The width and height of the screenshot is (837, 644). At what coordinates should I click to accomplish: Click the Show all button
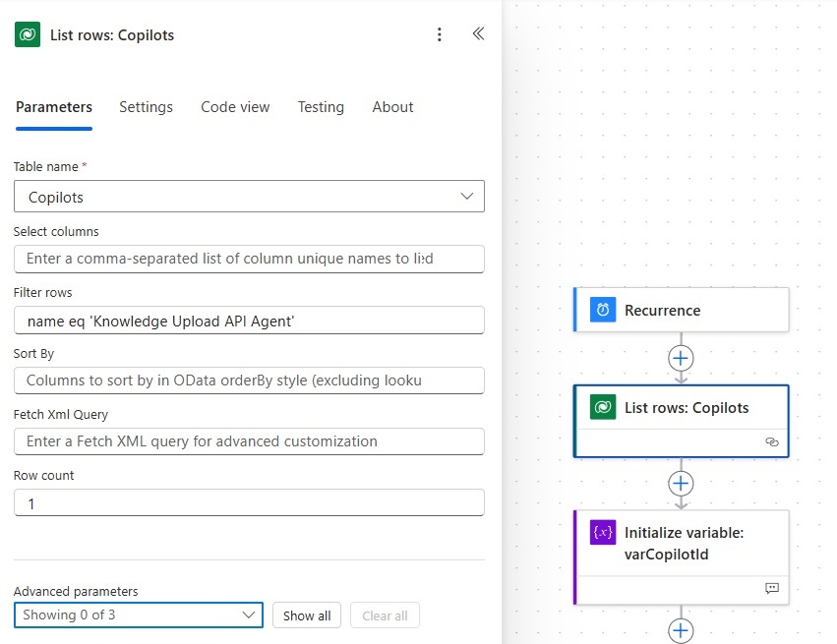pos(307,615)
